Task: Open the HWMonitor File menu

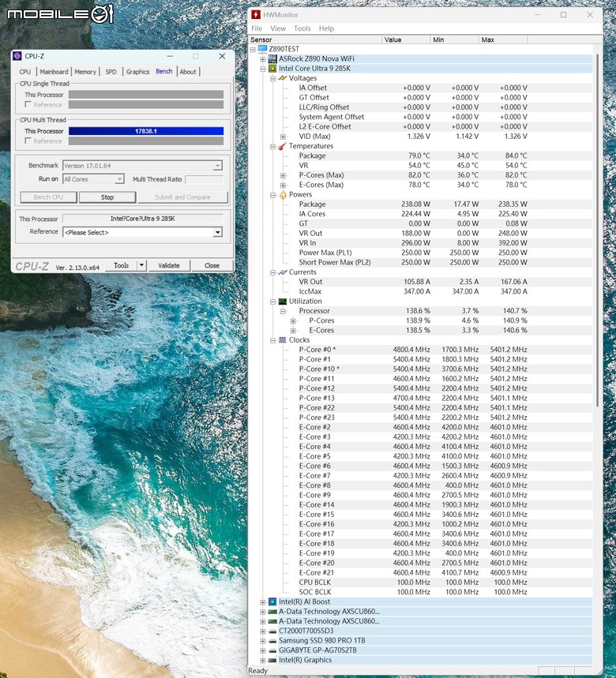Action: (257, 28)
